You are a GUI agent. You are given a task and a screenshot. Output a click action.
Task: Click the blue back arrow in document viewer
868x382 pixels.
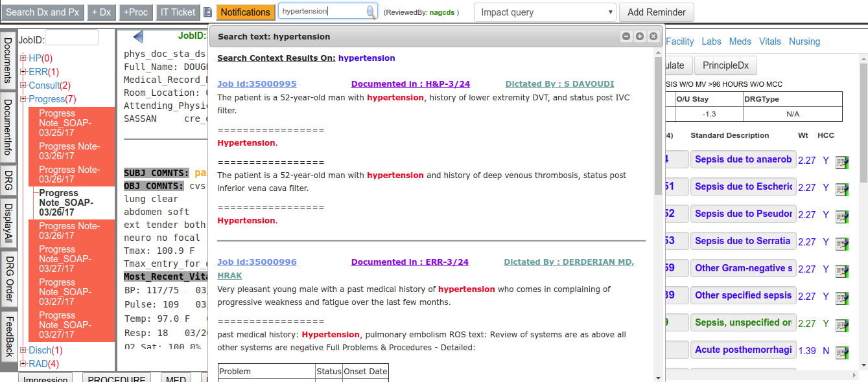pyautogui.click(x=138, y=37)
